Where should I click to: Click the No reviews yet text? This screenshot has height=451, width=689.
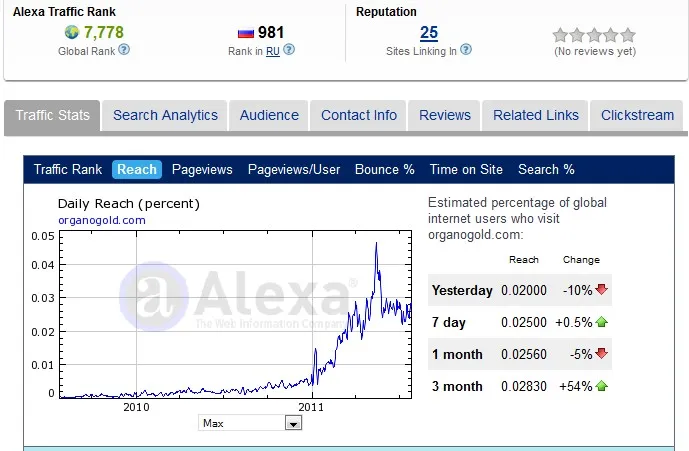595,51
